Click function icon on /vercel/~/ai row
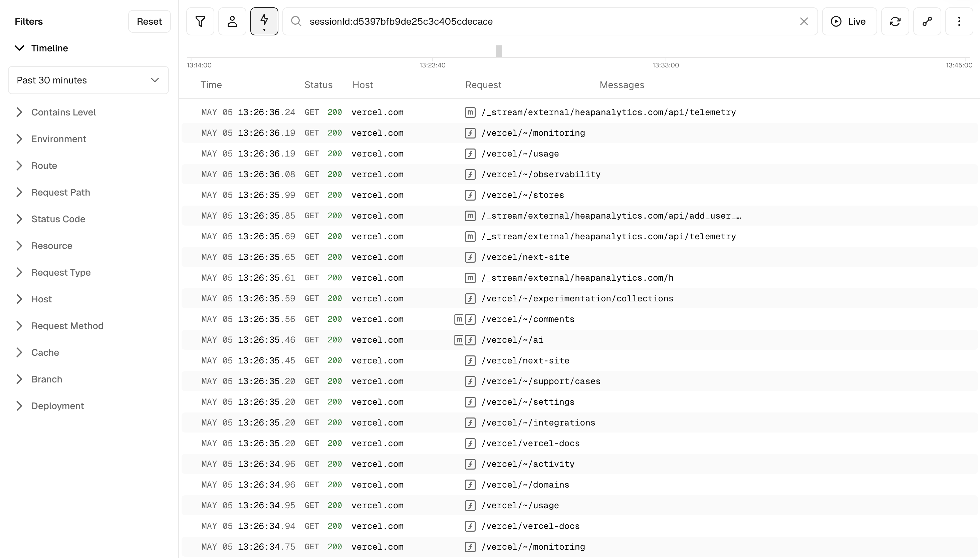The image size is (980, 558). [x=470, y=340]
